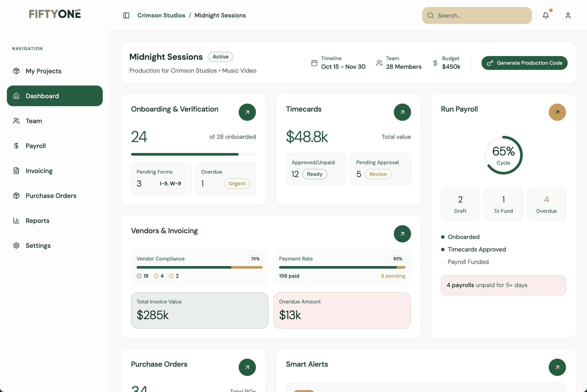Click the user profile icon
The width and height of the screenshot is (587, 392).
click(568, 15)
